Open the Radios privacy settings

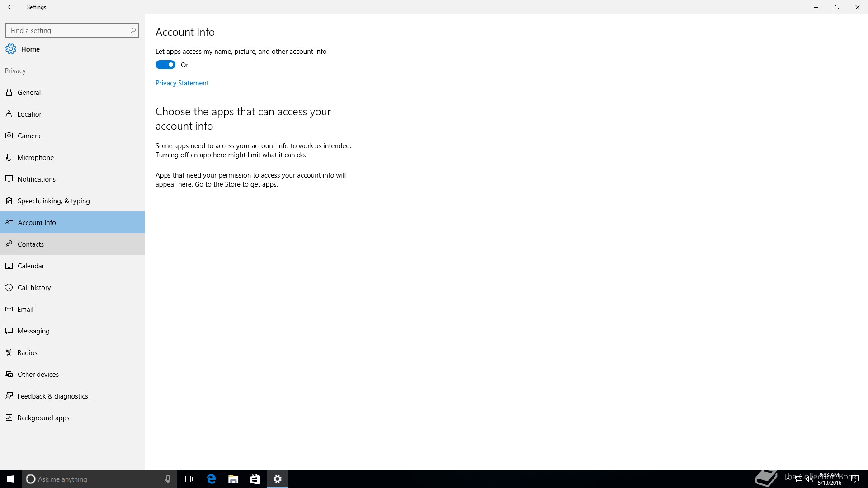point(27,353)
